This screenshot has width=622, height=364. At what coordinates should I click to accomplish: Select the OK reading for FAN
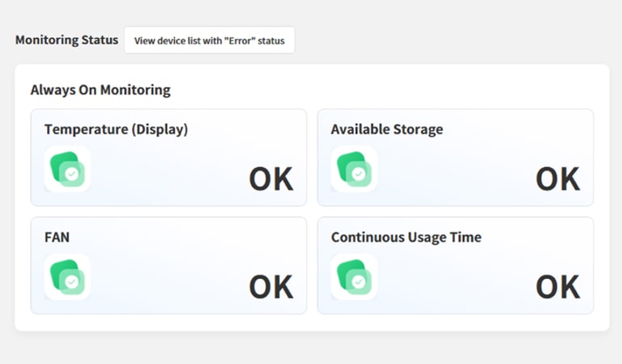point(271,287)
